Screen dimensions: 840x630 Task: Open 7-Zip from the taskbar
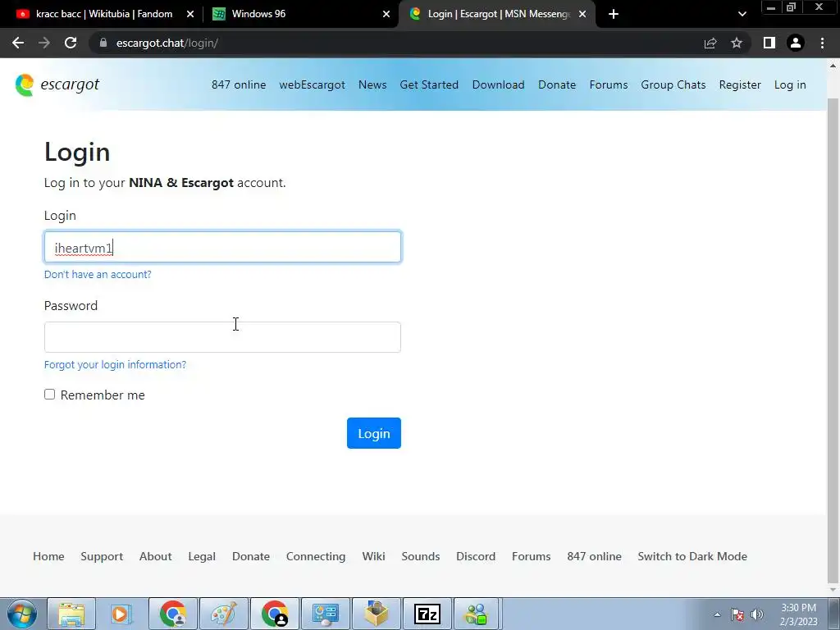tap(427, 614)
